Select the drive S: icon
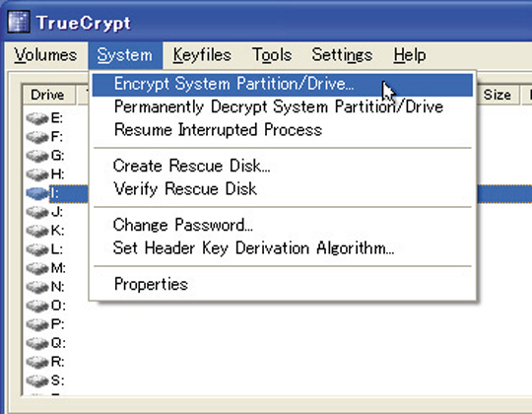This screenshot has height=414, width=532. pyautogui.click(x=37, y=380)
